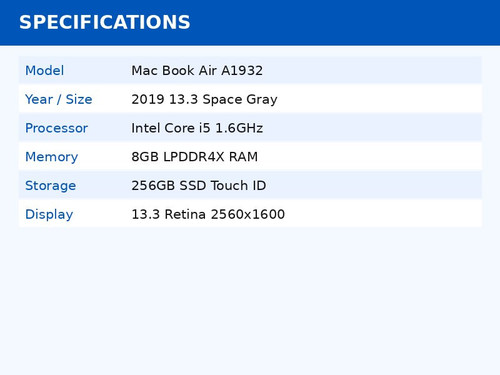Select the Storage label
The width and height of the screenshot is (500, 375).
[51, 186]
